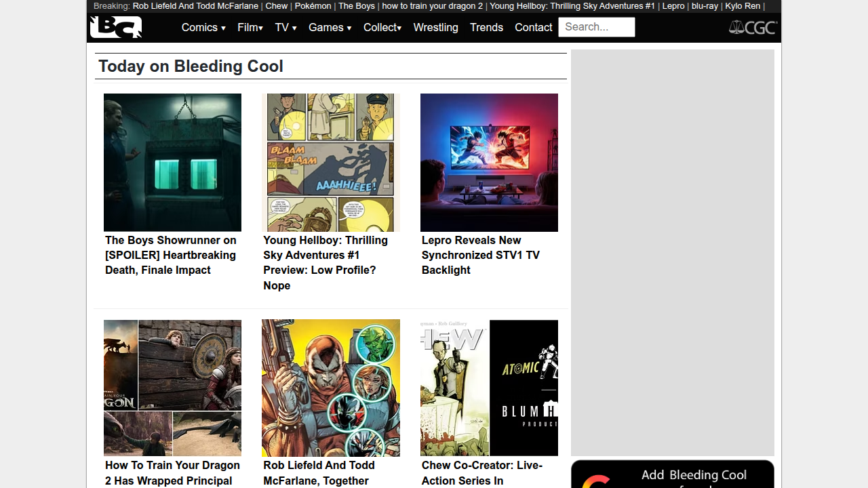
Task: Read Lepro Reveals New Synchronized STV1 headline
Action: [x=481, y=255]
